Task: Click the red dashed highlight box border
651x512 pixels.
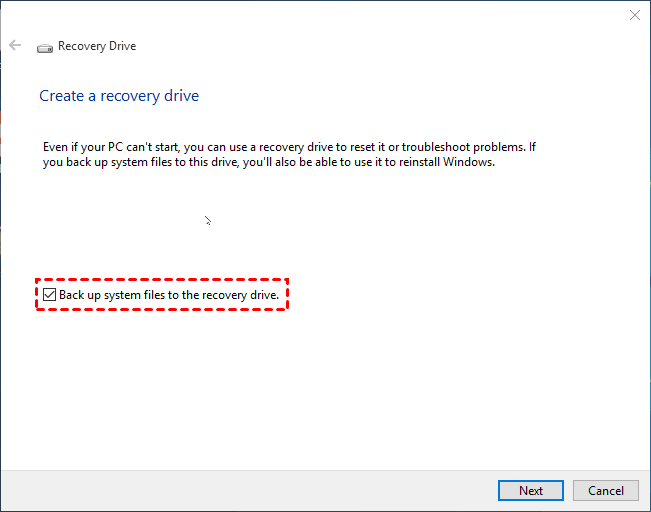Action: point(160,279)
